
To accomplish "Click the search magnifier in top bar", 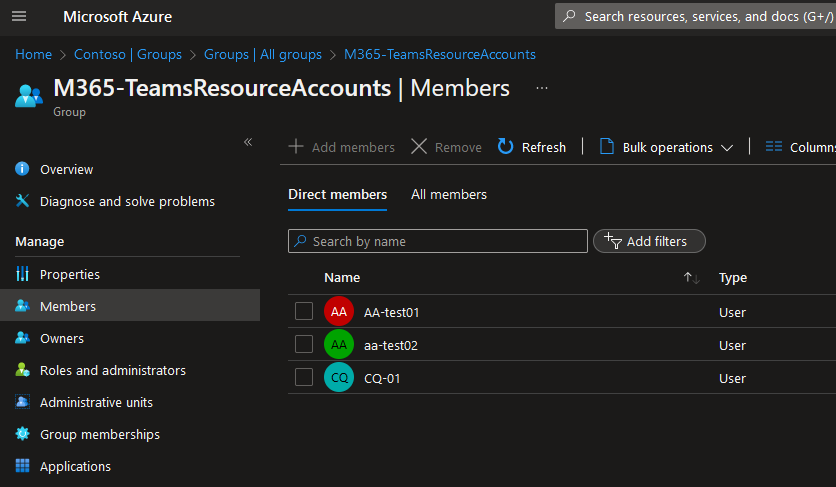I will point(569,17).
